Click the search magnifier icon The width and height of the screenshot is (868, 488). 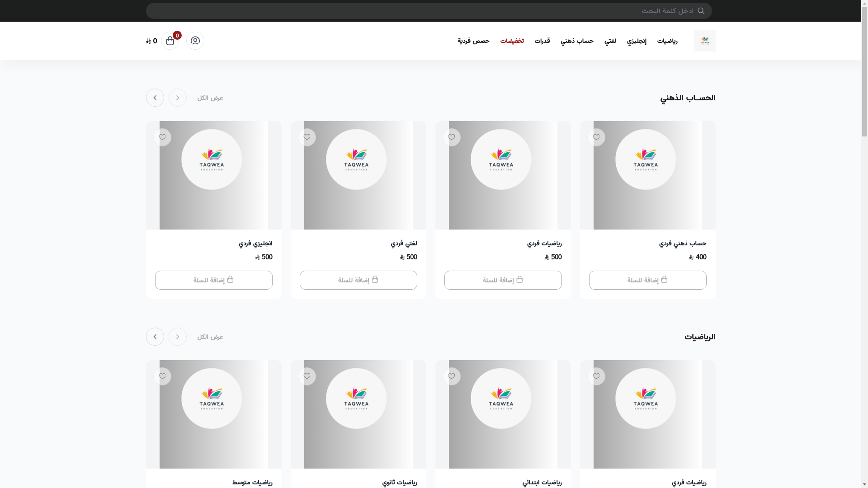[x=701, y=11]
